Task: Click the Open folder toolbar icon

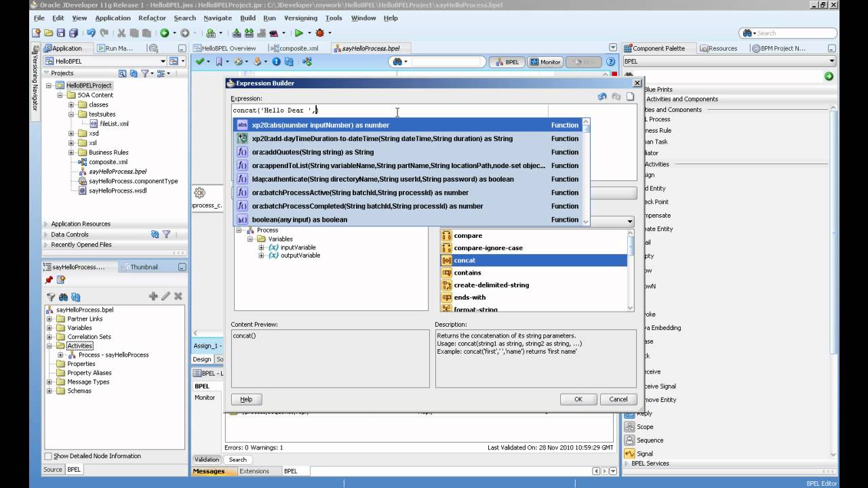Action: (x=49, y=33)
